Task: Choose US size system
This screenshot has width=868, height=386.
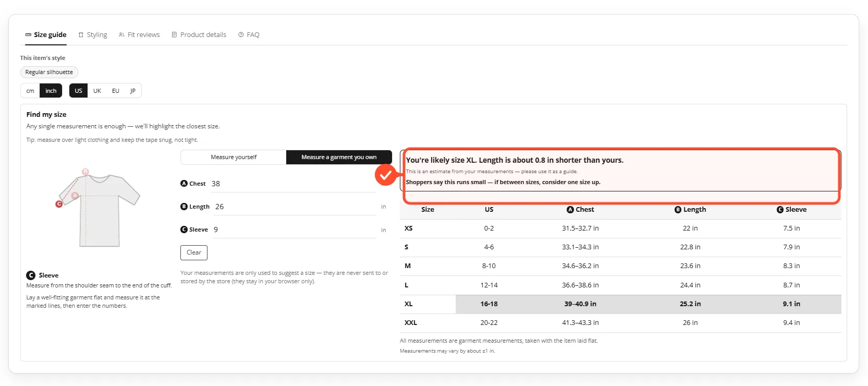Action: [x=79, y=91]
